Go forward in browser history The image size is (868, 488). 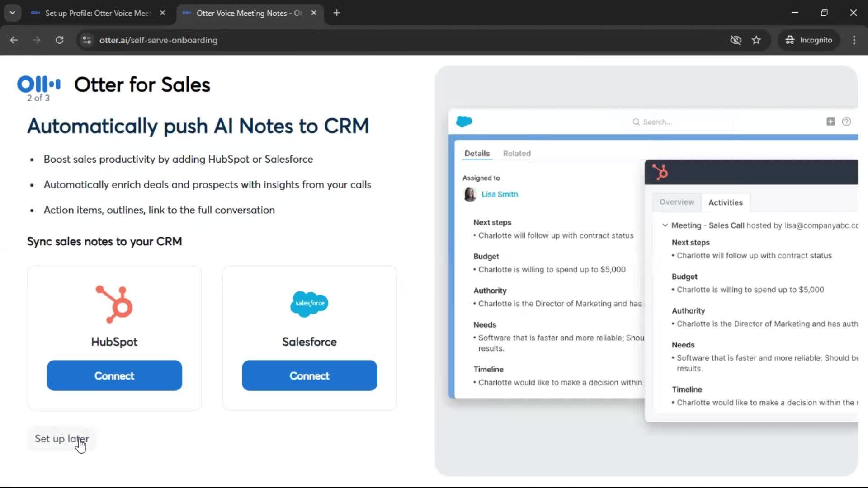tap(37, 40)
